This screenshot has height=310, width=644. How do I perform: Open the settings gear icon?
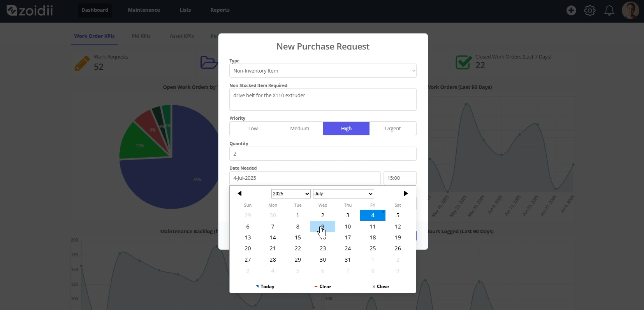point(590,11)
